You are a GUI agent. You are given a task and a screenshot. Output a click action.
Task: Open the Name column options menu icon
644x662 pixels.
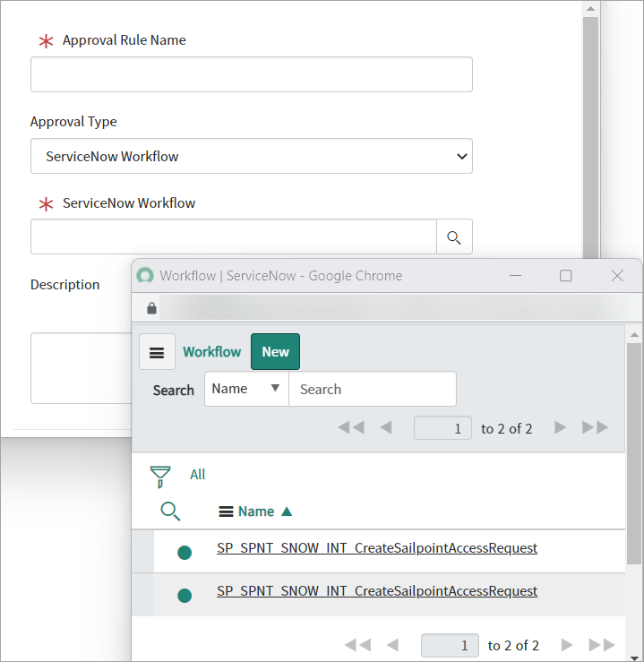(226, 512)
